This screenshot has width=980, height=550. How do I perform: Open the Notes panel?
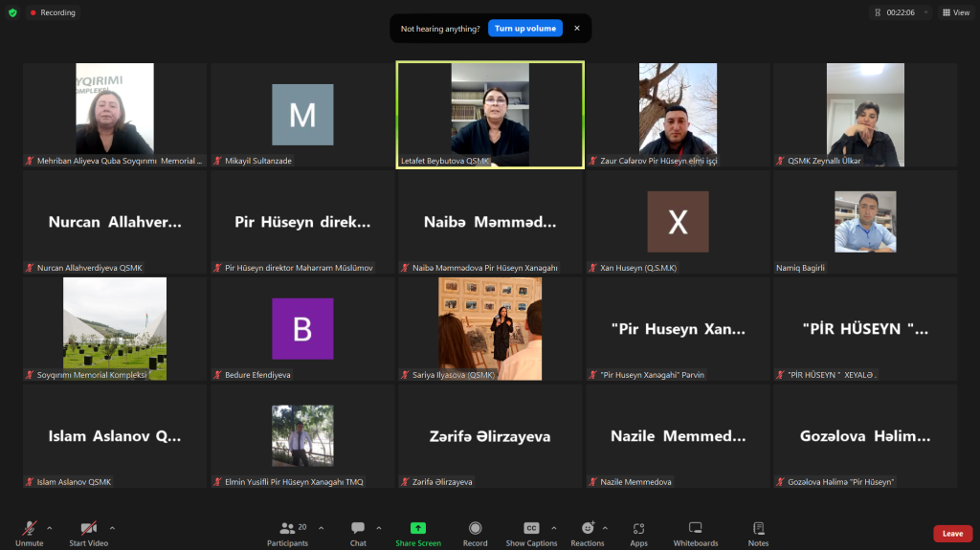(x=758, y=534)
